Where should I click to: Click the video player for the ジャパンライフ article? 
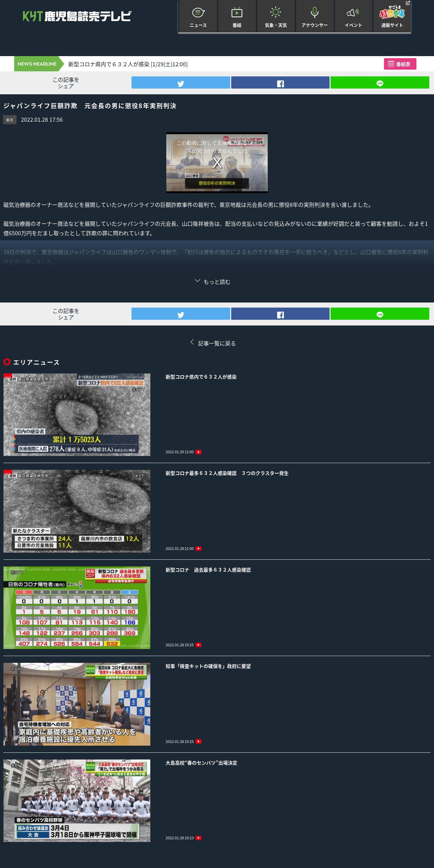217,163
